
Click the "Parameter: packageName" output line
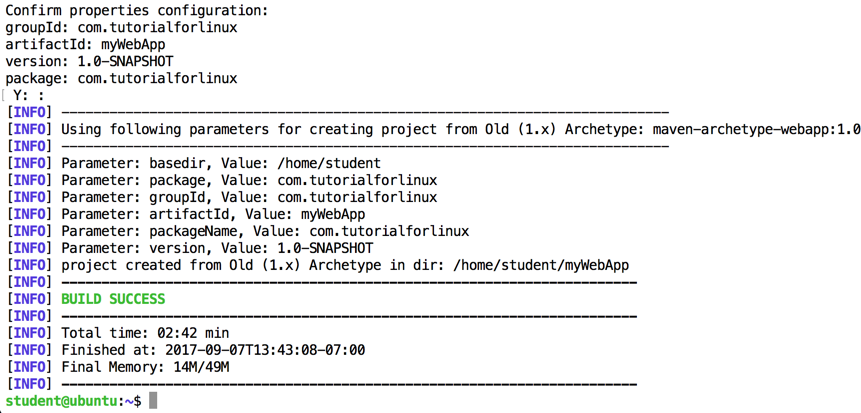[265, 231]
